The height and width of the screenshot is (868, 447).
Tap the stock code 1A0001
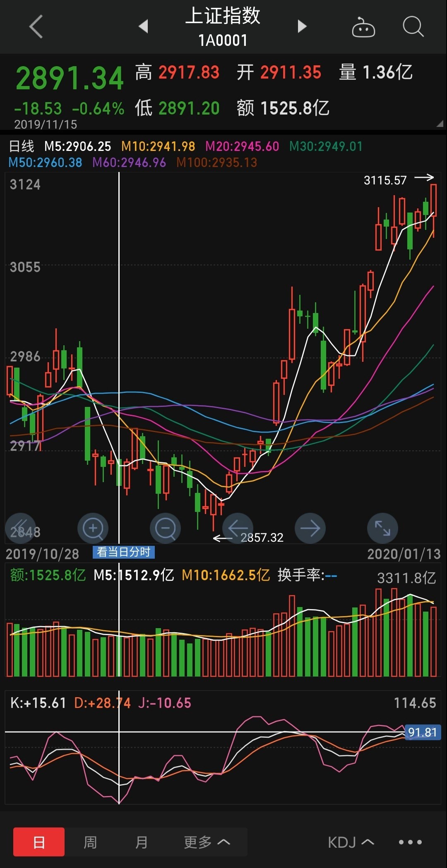point(223,40)
